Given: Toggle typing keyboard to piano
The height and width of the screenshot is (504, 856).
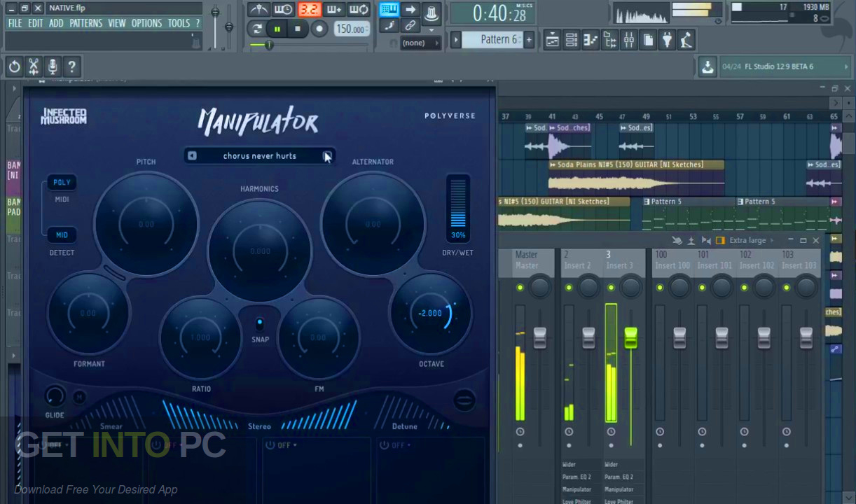Looking at the screenshot, I should tap(389, 10).
